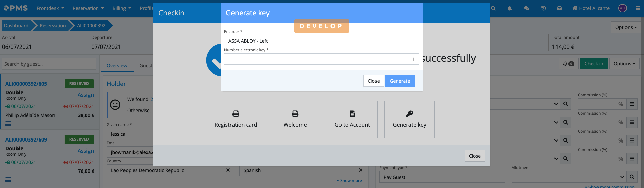Open the Frontdesk dropdown menu
This screenshot has width=644, height=188.
point(50,8)
